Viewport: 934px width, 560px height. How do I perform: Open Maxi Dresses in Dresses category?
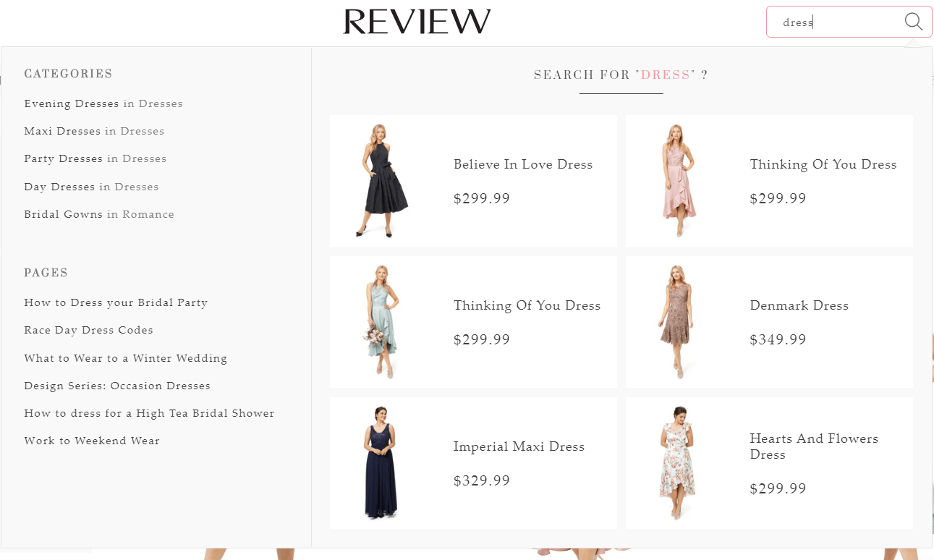point(94,131)
